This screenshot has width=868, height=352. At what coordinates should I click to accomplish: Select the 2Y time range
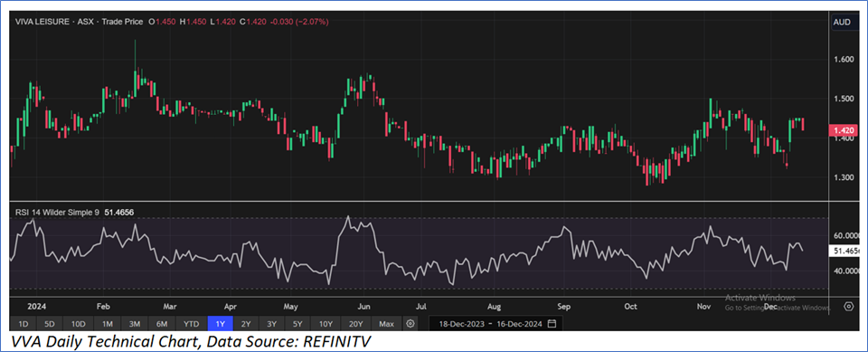(x=246, y=323)
